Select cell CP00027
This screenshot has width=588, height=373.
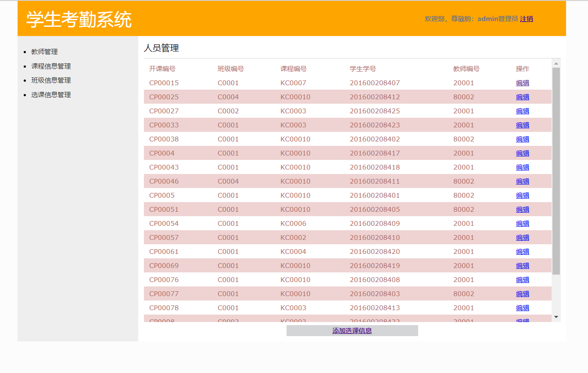pyautogui.click(x=164, y=111)
